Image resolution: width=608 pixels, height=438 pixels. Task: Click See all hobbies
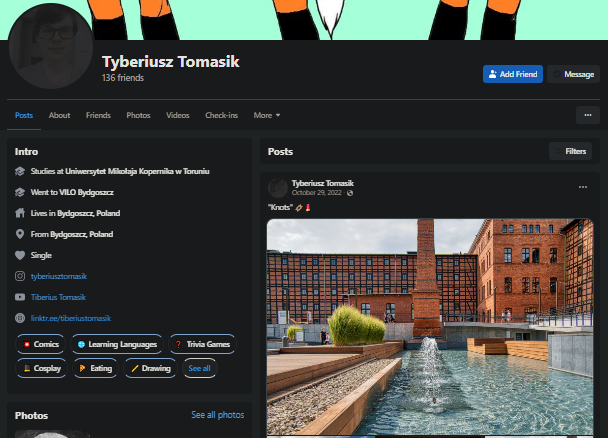(199, 368)
